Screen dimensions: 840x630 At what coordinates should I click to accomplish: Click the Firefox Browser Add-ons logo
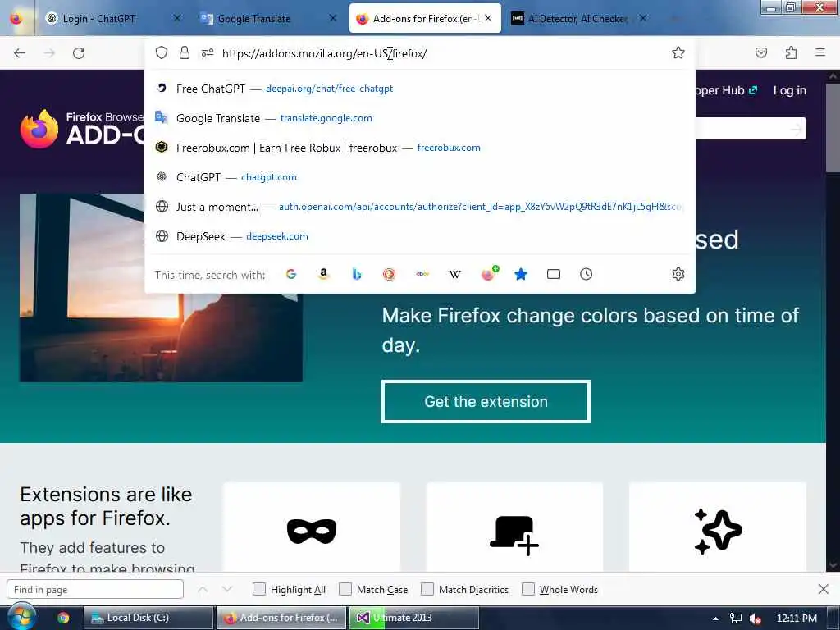[82, 129]
